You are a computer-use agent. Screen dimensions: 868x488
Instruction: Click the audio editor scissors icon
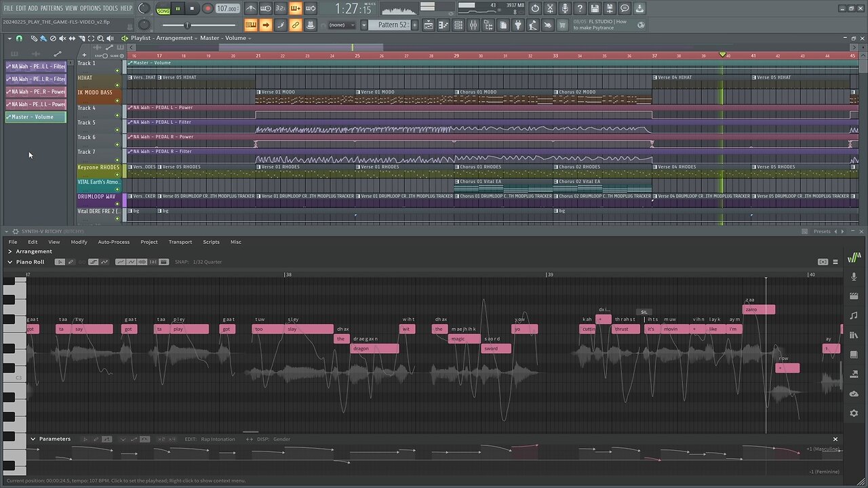click(x=550, y=9)
